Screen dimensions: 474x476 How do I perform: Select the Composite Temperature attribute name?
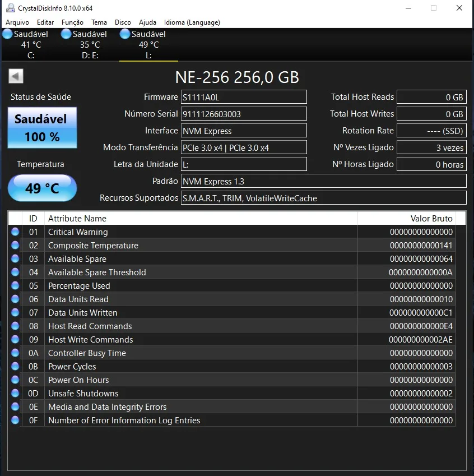[x=93, y=245]
